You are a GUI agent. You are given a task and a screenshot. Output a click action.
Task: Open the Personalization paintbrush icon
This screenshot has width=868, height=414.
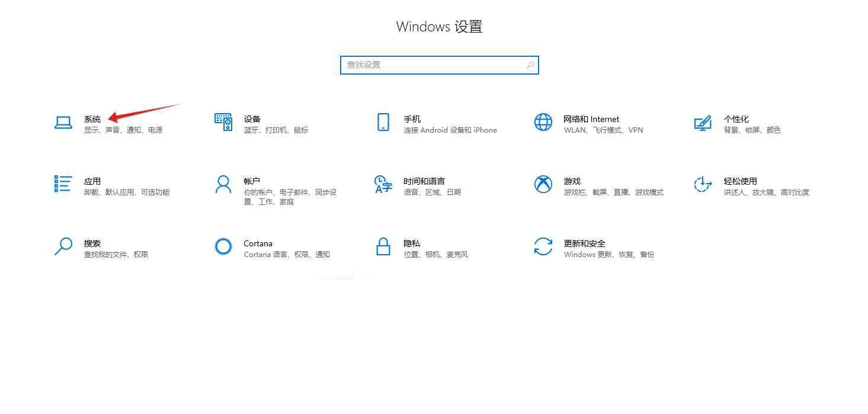[x=703, y=123]
